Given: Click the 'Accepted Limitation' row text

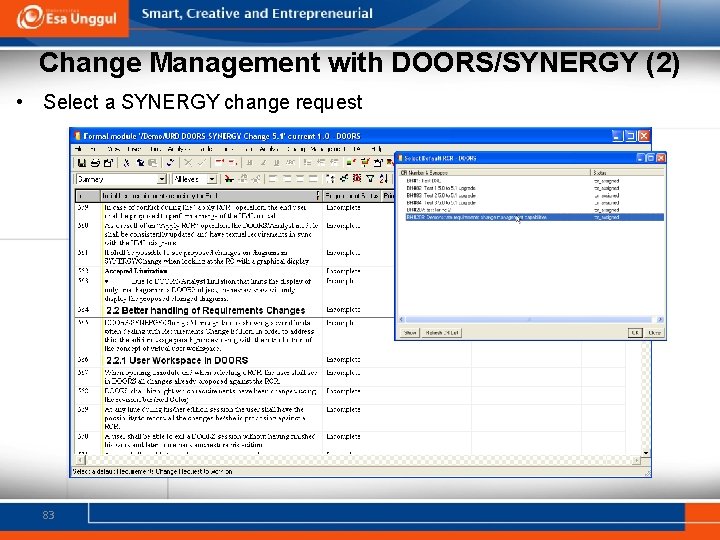Looking at the screenshot, I should pyautogui.click(x=136, y=271).
